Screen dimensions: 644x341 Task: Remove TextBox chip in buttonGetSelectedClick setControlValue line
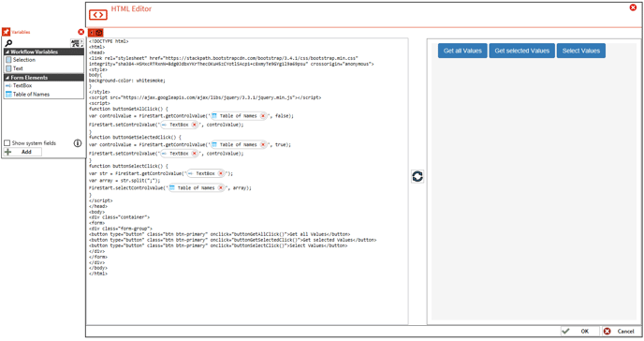[x=195, y=154]
